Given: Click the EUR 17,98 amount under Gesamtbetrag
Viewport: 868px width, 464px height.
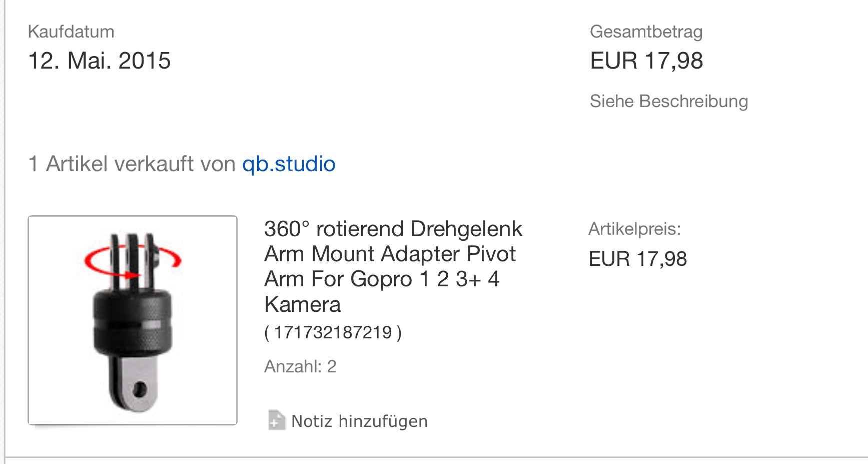Looking at the screenshot, I should pyautogui.click(x=646, y=61).
